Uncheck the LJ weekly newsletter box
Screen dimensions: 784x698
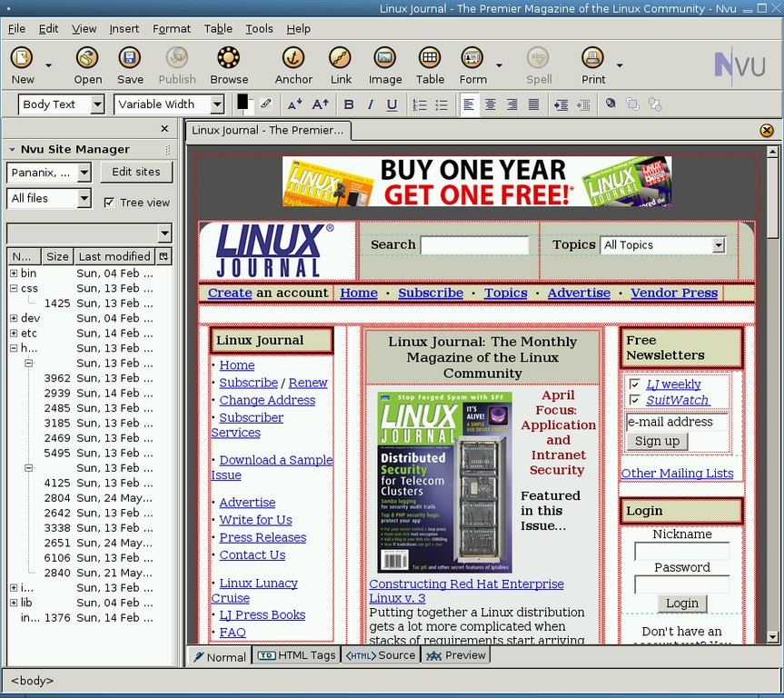tap(634, 384)
